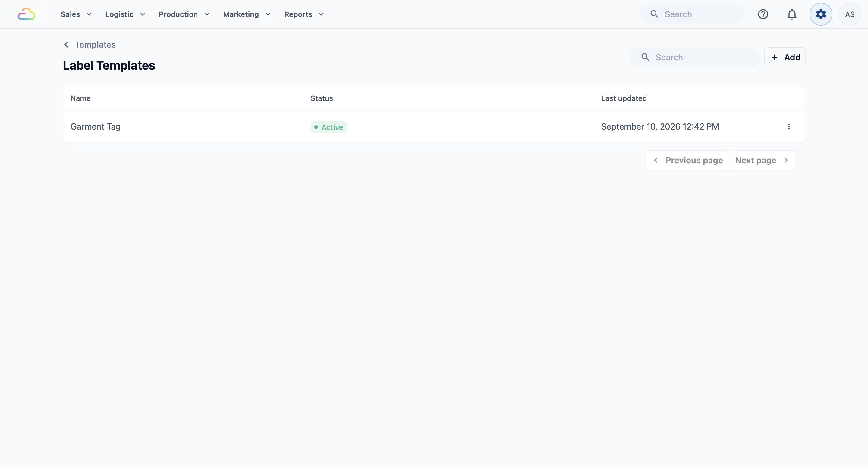Go to Next page

click(x=763, y=160)
